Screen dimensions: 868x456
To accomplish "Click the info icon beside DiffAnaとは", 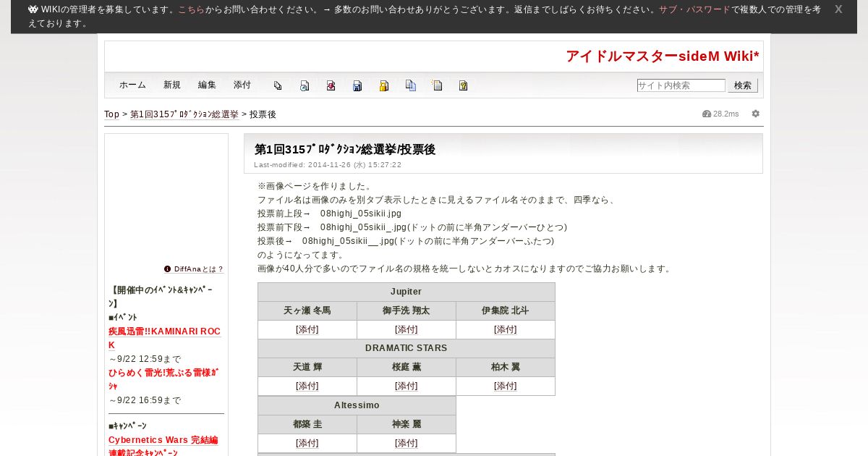I will [168, 269].
